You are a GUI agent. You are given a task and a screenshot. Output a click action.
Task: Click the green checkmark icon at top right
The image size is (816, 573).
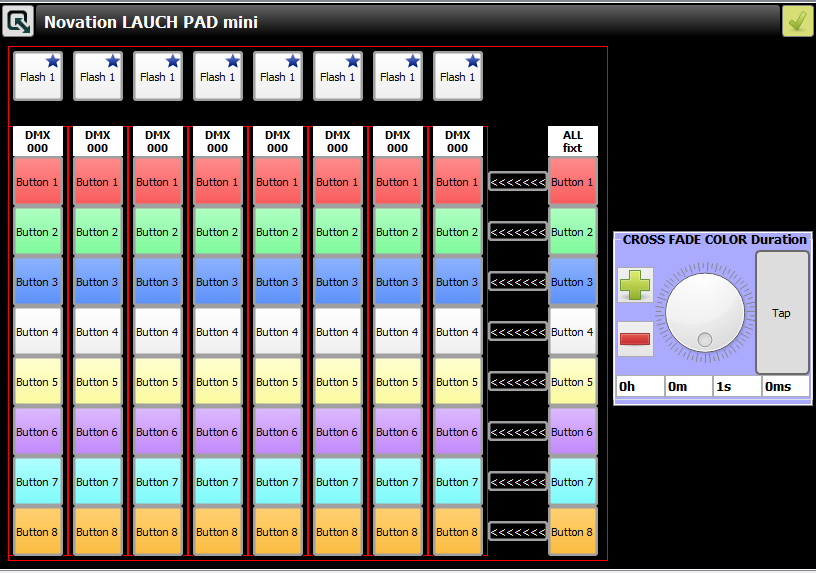click(x=797, y=21)
